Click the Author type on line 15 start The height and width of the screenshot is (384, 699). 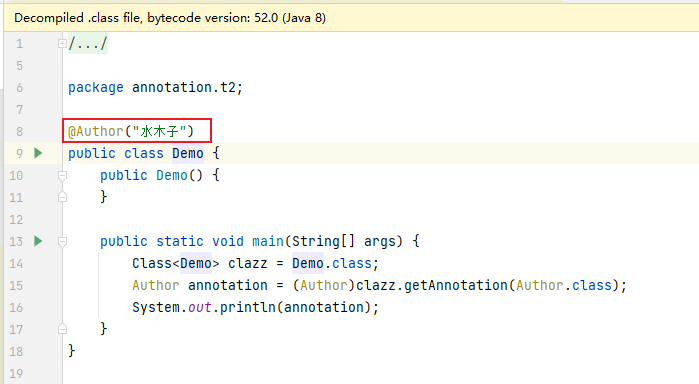coord(156,285)
